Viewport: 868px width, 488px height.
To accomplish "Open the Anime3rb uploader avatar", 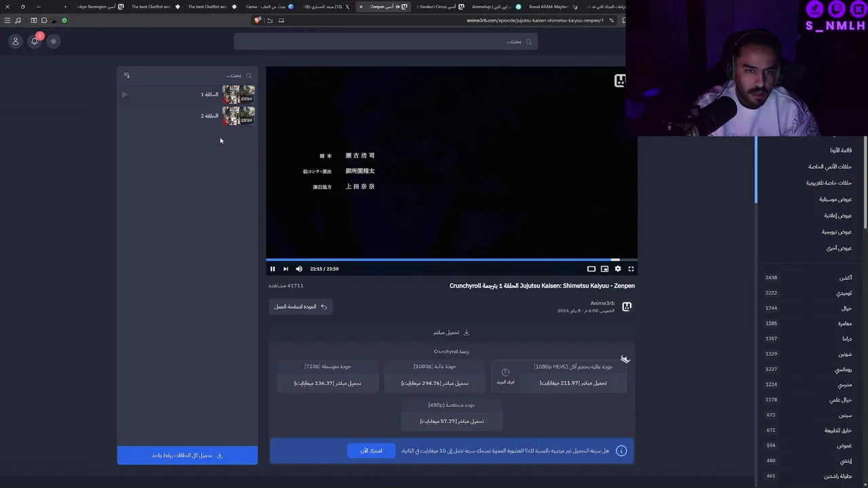I will tap(627, 307).
